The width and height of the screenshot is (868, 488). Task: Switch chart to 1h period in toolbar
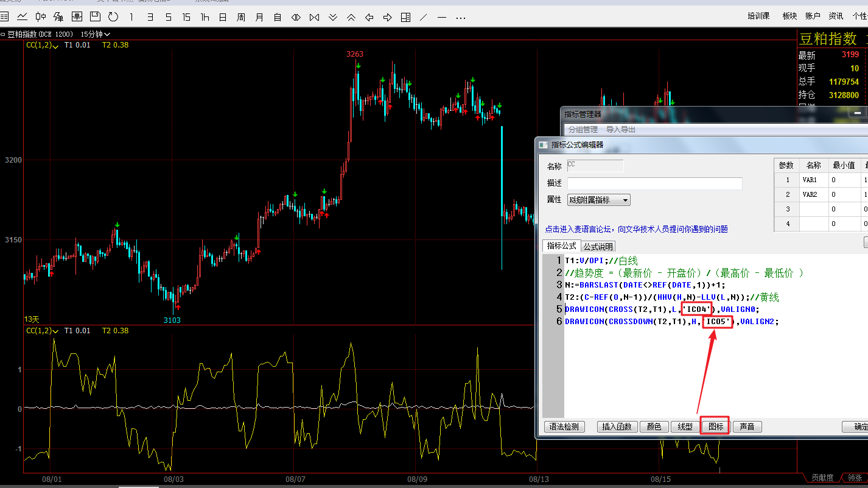[205, 17]
